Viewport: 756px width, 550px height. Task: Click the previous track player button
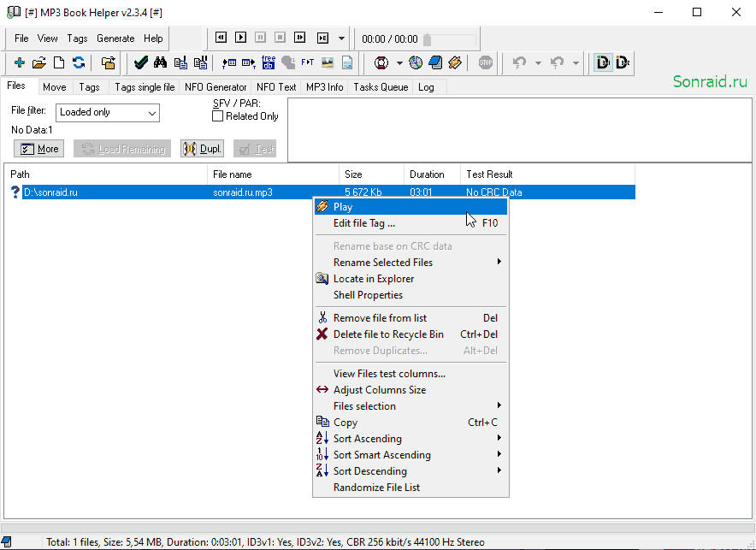tap(221, 38)
